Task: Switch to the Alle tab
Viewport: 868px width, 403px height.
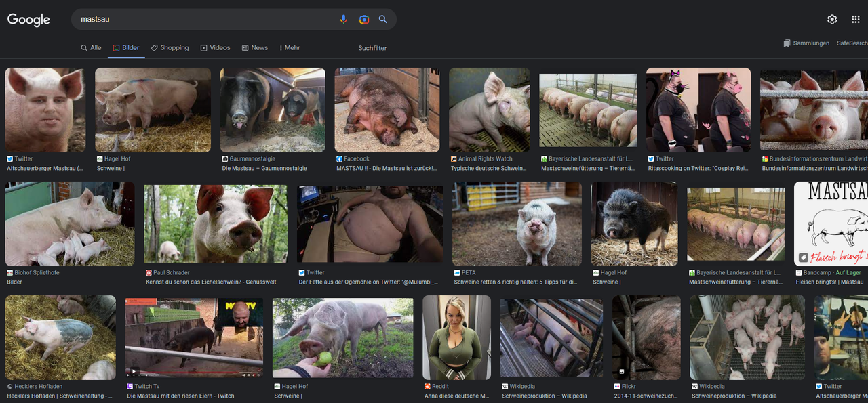Action: coord(91,48)
